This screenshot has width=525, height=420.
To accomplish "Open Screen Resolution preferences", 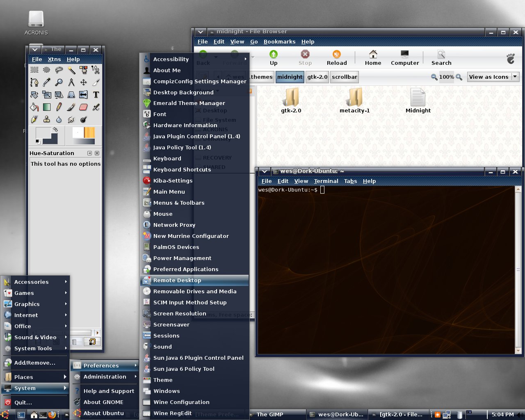I will point(195,313).
